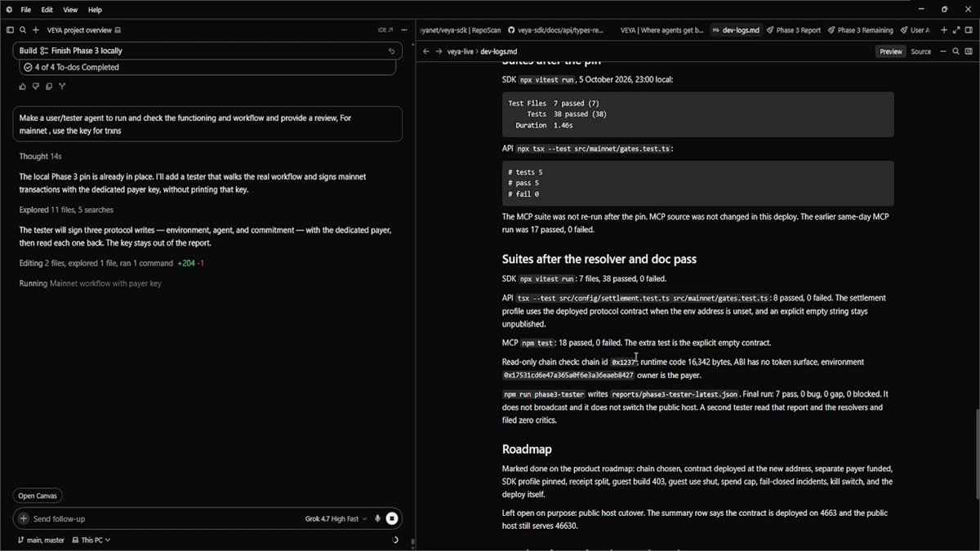Image resolution: width=980 pixels, height=551 pixels.
Task: Go forward in the dev-logs.md editor
Action: pos(439,51)
